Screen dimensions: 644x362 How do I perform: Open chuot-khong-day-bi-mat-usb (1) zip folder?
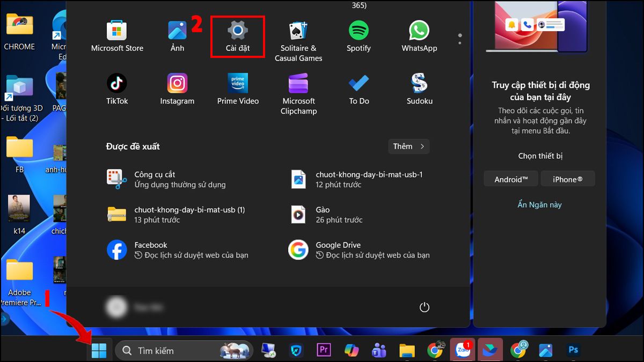tap(177, 215)
